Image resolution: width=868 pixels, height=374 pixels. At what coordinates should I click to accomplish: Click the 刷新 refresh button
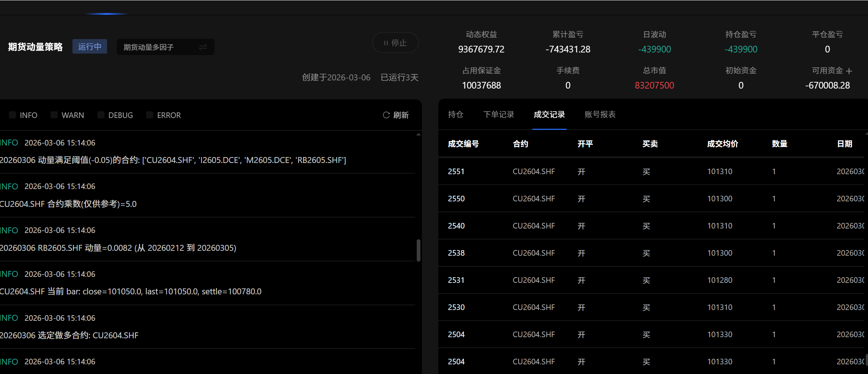[x=396, y=115]
